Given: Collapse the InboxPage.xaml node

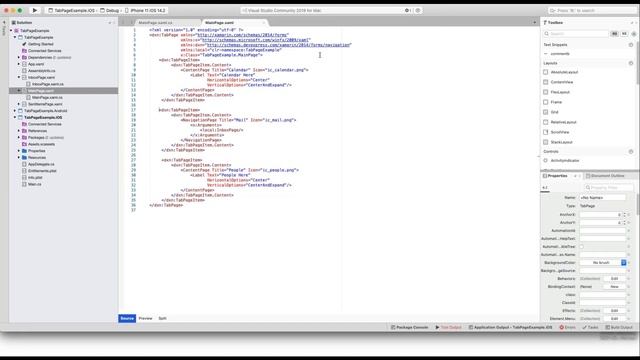Looking at the screenshot, I should pyautogui.click(x=19, y=77).
